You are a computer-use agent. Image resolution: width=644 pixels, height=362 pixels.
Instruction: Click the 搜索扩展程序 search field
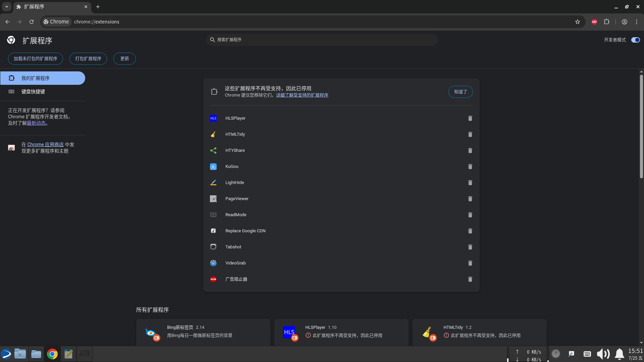pyautogui.click(x=322, y=40)
